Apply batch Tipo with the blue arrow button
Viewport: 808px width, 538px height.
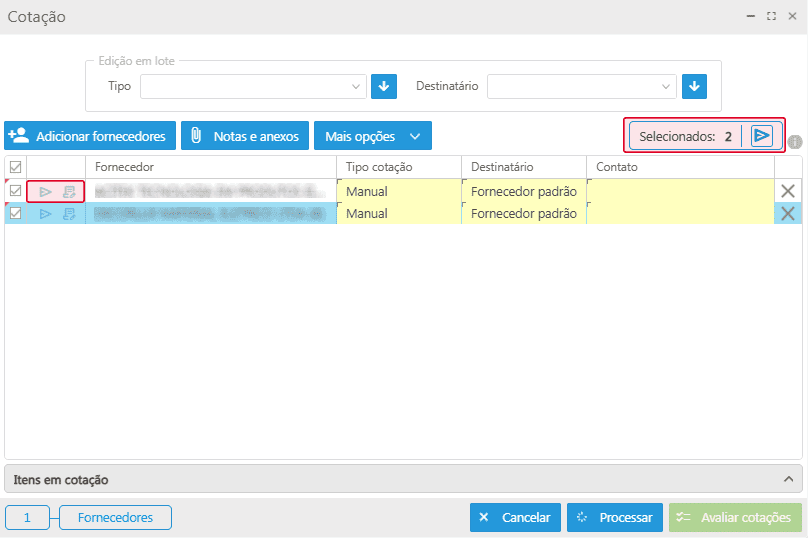coord(384,87)
